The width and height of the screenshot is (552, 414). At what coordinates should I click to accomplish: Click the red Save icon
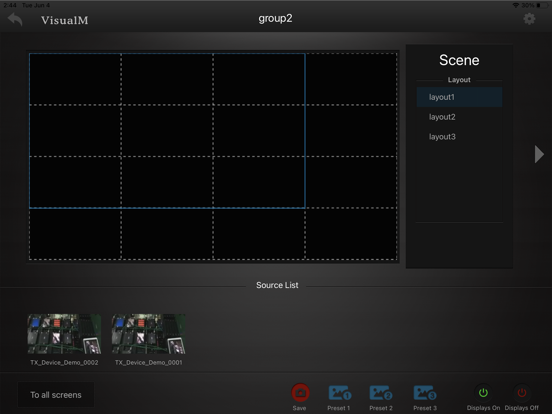tap(300, 393)
